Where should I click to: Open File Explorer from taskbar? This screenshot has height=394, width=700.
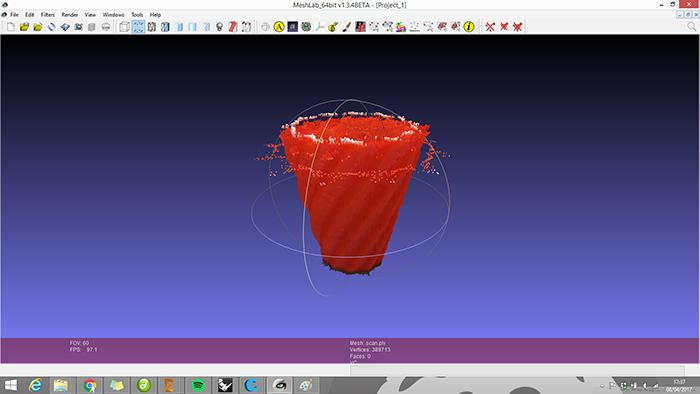[x=61, y=385]
